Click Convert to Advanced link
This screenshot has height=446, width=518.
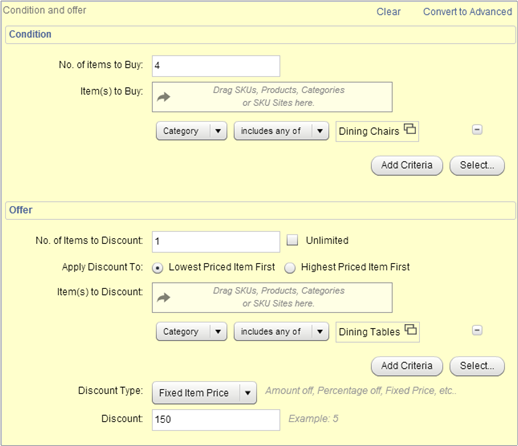[x=467, y=12]
